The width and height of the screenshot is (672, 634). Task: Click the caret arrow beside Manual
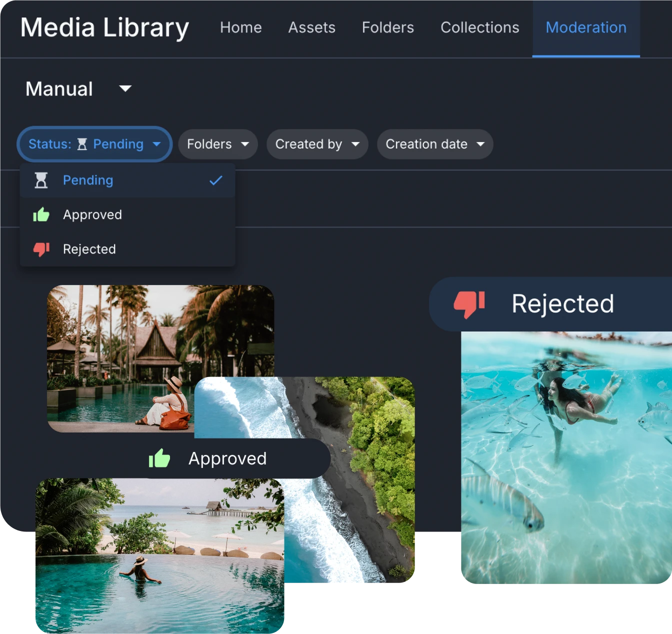[125, 88]
